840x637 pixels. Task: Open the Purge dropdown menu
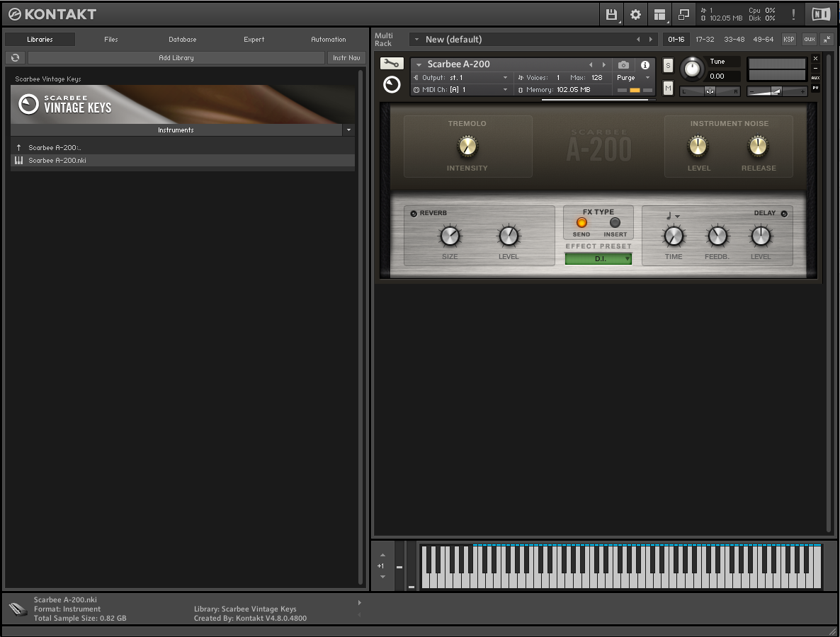[x=634, y=78]
